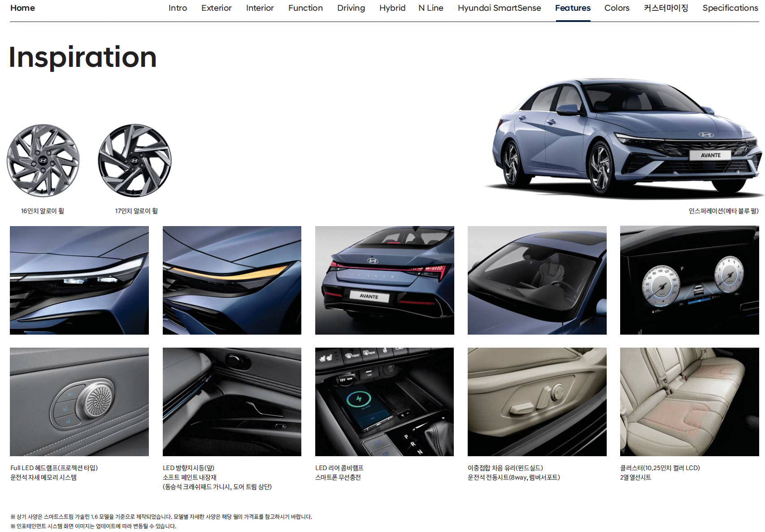765x532 pixels.
Task: Open the Full LED headlamp photo
Action: 79,280
